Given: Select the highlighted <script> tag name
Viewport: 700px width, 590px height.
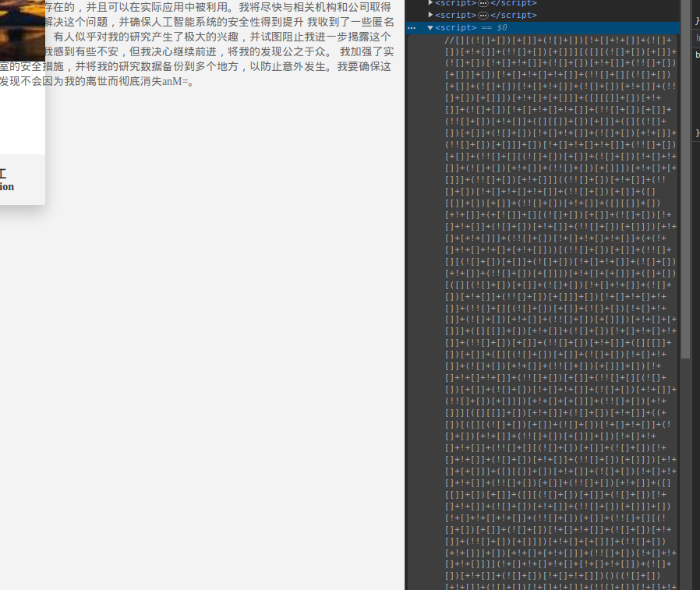Looking at the screenshot, I should (456, 28).
